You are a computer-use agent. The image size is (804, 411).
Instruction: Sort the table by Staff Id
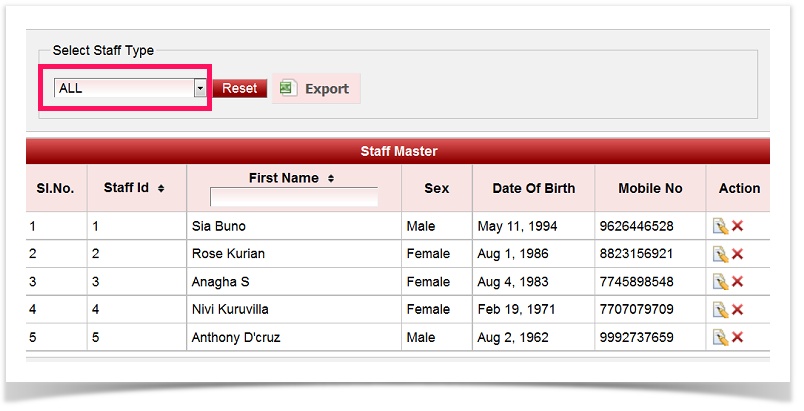(161, 188)
